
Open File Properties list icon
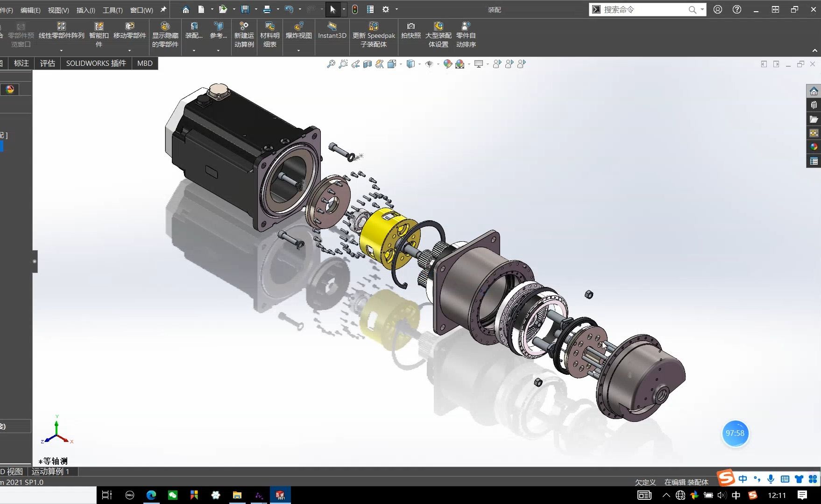(x=370, y=9)
